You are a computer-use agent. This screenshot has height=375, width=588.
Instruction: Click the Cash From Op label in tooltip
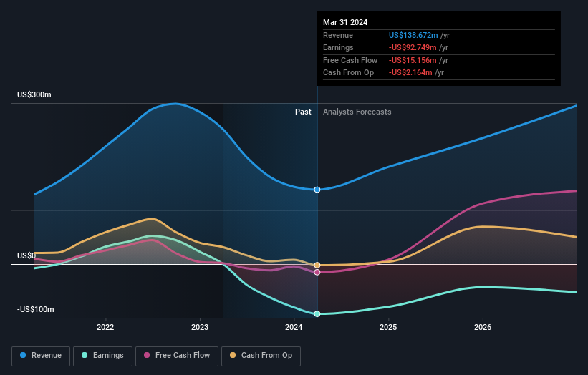(x=348, y=73)
